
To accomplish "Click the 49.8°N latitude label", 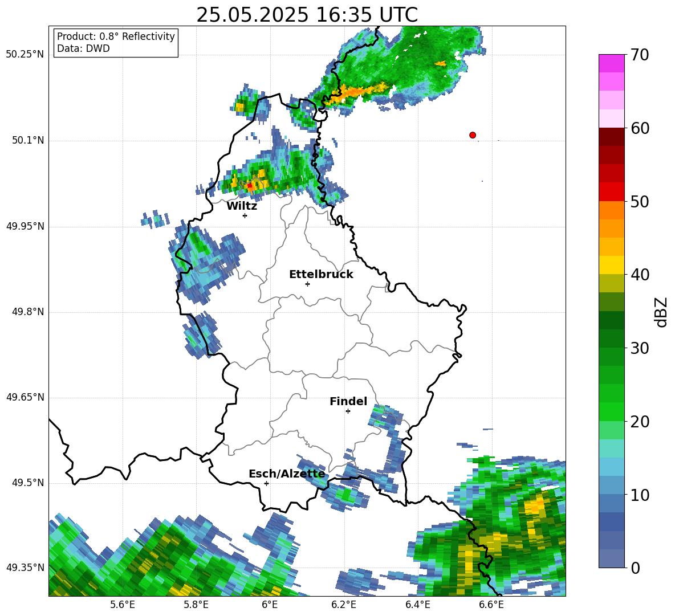I will coord(28,312).
